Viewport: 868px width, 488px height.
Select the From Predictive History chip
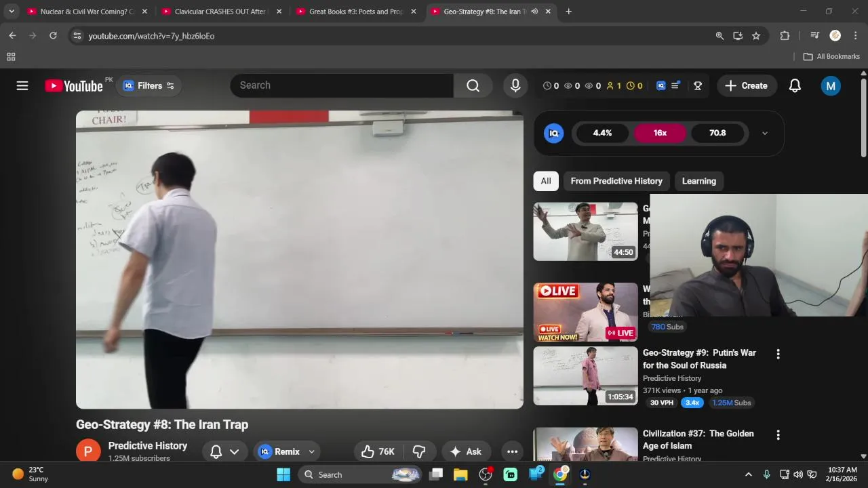tap(616, 181)
